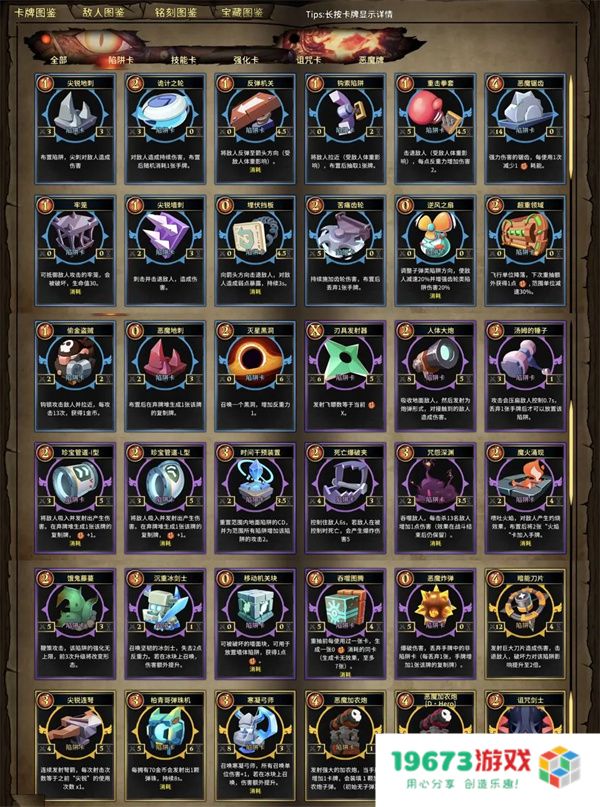This screenshot has height=807, width=600.
Task: Open the 魔火涌现 fire trap card
Action: pos(525,499)
